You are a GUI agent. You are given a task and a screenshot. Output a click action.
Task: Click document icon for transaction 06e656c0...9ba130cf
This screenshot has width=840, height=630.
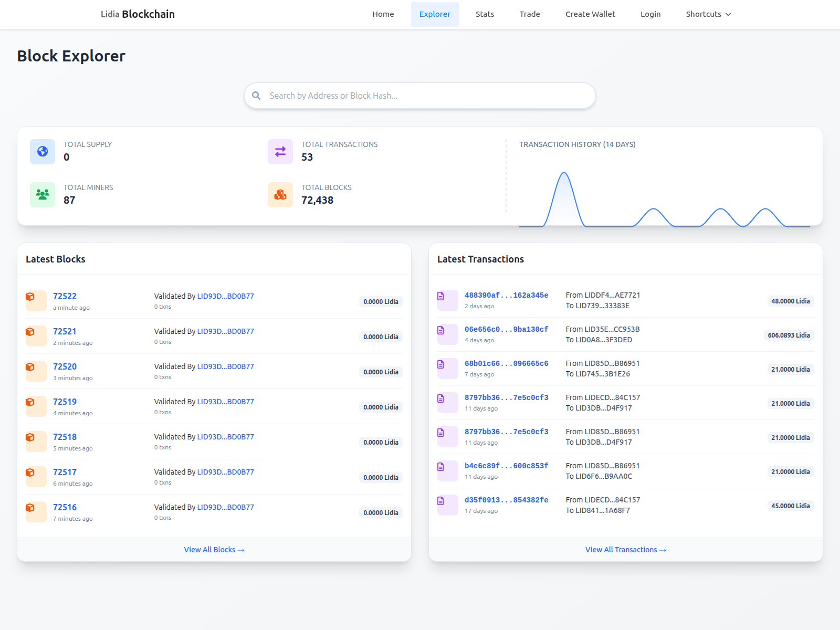click(441, 330)
